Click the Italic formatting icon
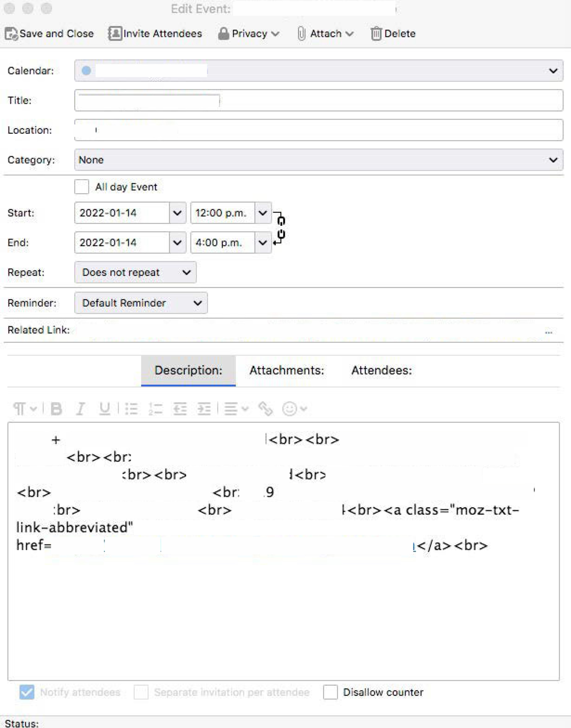This screenshot has width=571, height=728. (x=80, y=409)
